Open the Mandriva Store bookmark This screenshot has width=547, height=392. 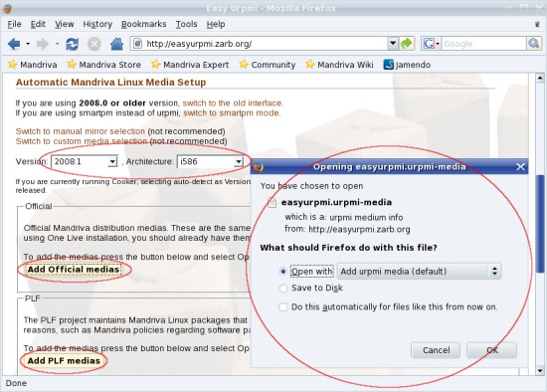104,65
